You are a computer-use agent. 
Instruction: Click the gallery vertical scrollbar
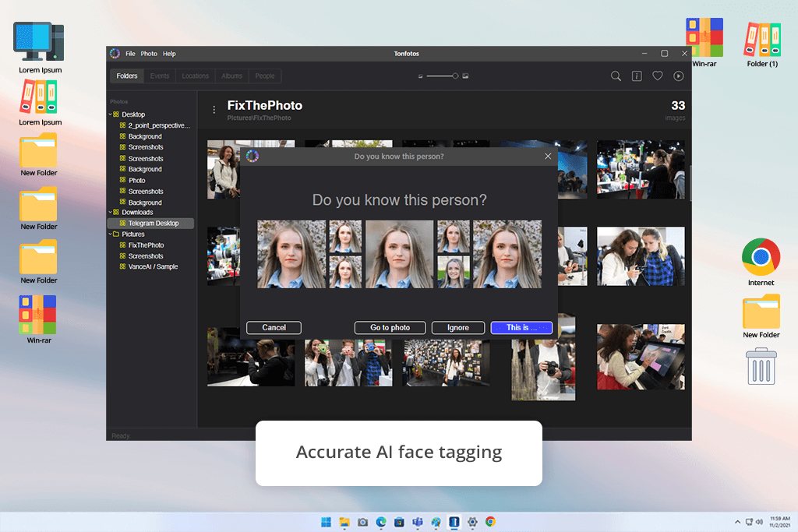pyautogui.click(x=690, y=183)
